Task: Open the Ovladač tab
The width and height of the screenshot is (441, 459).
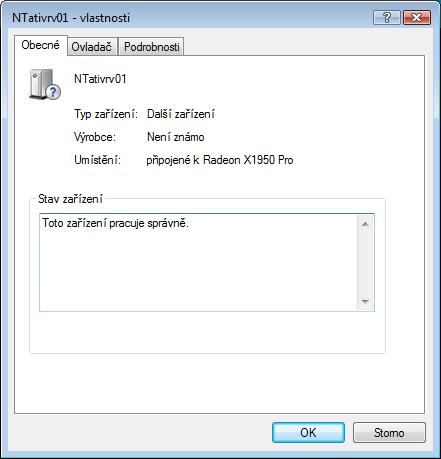Action: [x=91, y=47]
